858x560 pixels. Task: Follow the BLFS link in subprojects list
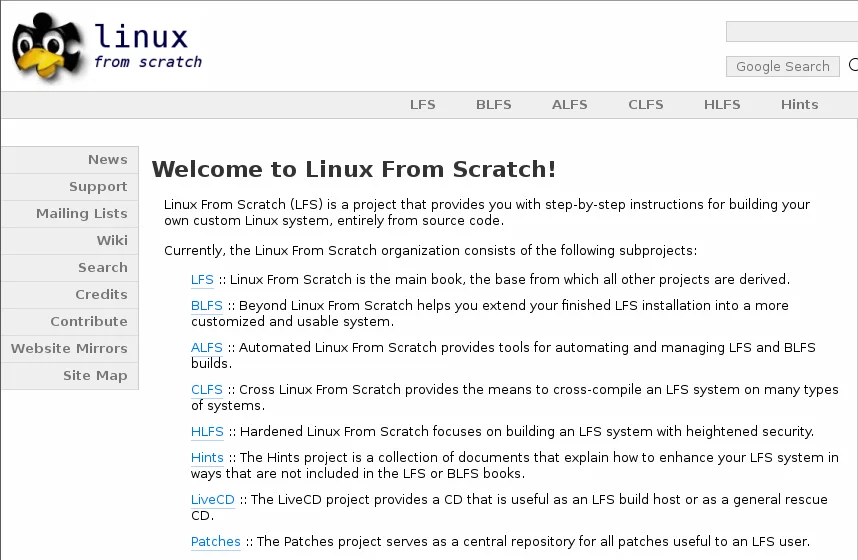206,305
